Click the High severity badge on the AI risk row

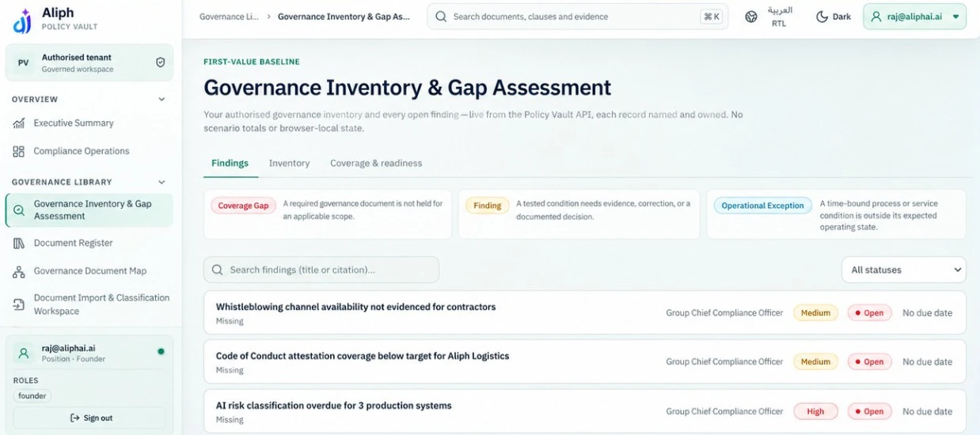(815, 411)
